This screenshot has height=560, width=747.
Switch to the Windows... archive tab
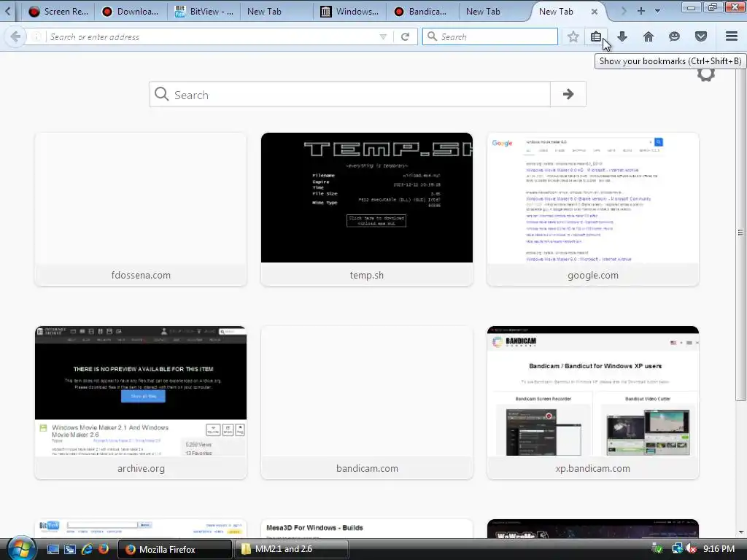349,12
